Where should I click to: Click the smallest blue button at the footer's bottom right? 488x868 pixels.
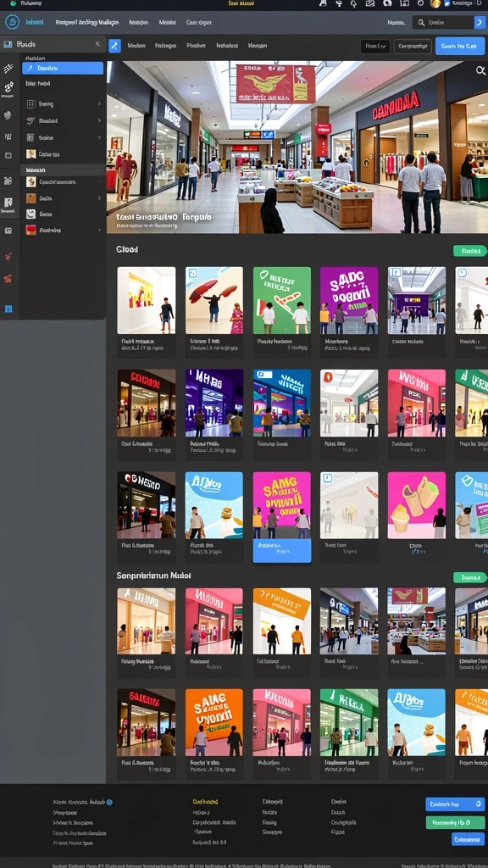click(x=468, y=839)
